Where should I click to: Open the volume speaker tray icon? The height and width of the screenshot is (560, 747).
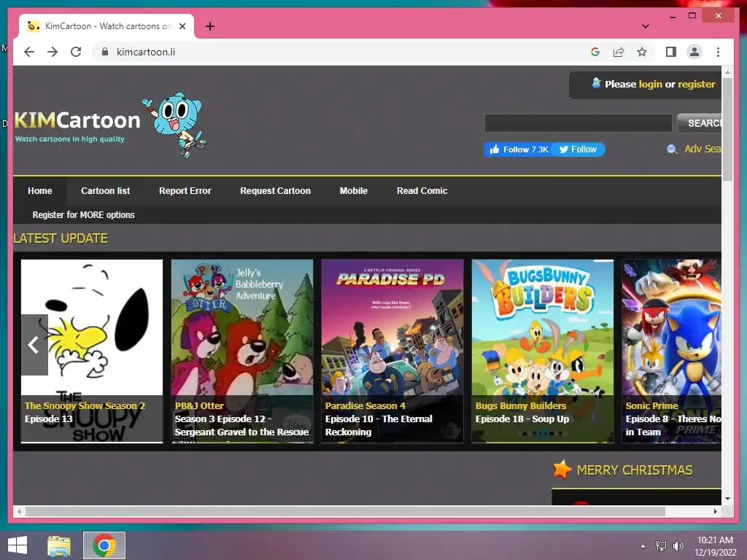tap(678, 545)
